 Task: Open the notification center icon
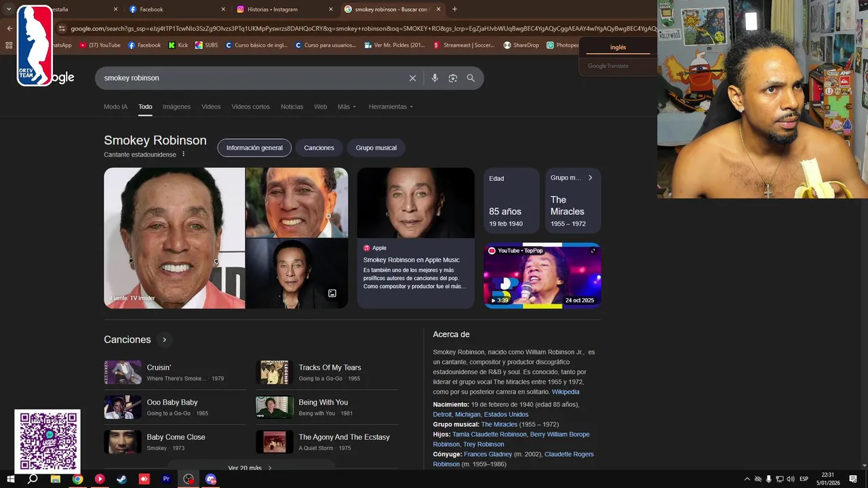[853, 479]
